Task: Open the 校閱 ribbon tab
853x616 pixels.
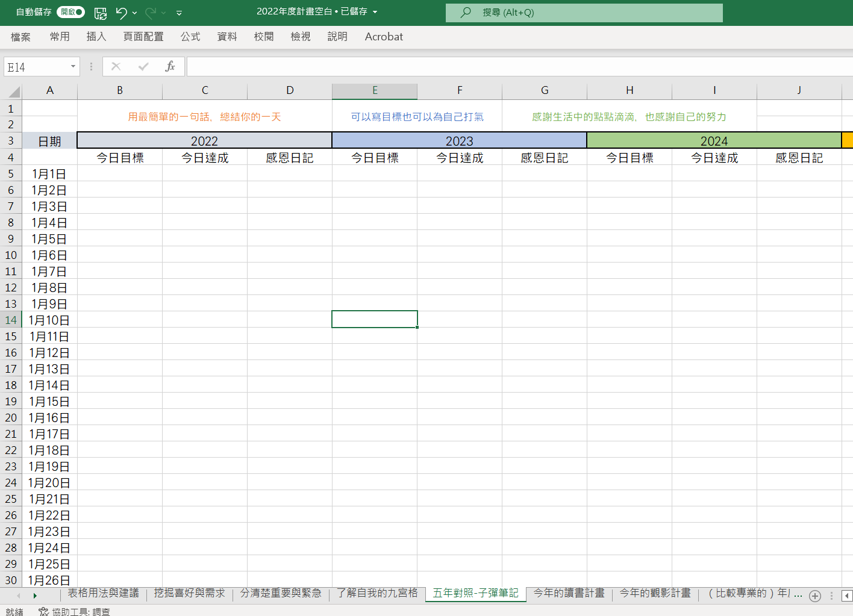Action: coord(264,37)
